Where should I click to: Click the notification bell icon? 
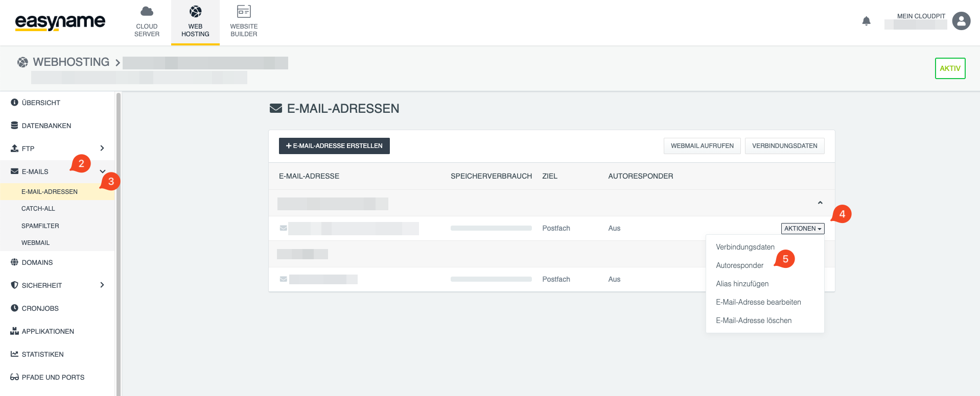[866, 21]
